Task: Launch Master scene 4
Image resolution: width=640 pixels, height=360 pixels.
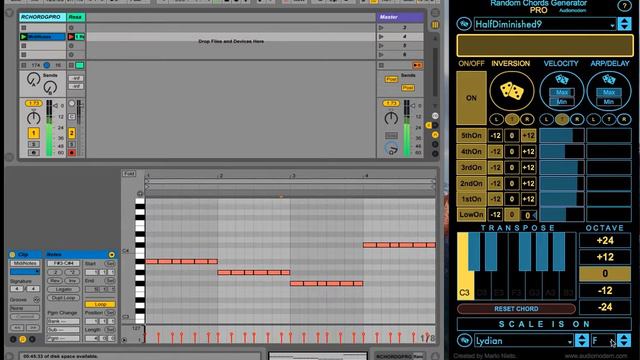Action: 381,37
